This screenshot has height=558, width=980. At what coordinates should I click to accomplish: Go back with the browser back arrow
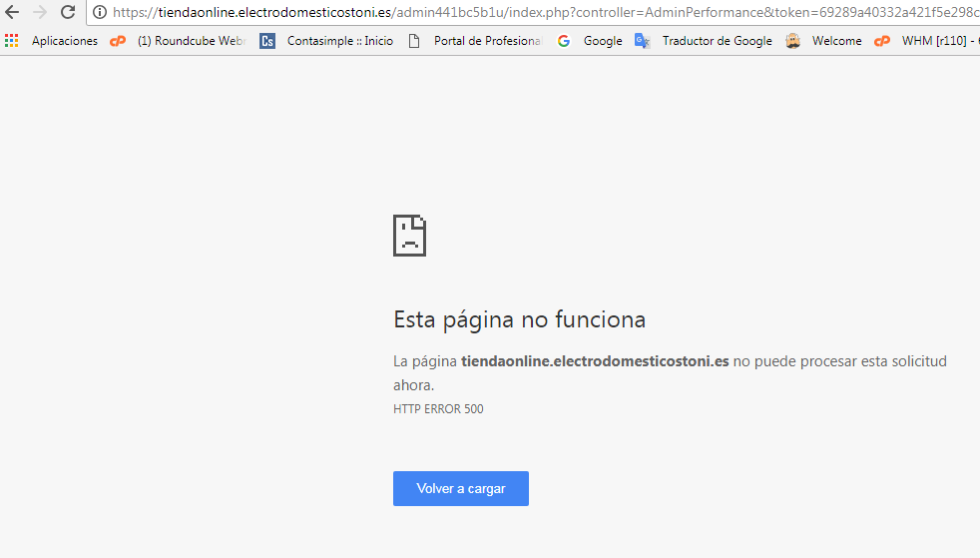coord(12,12)
